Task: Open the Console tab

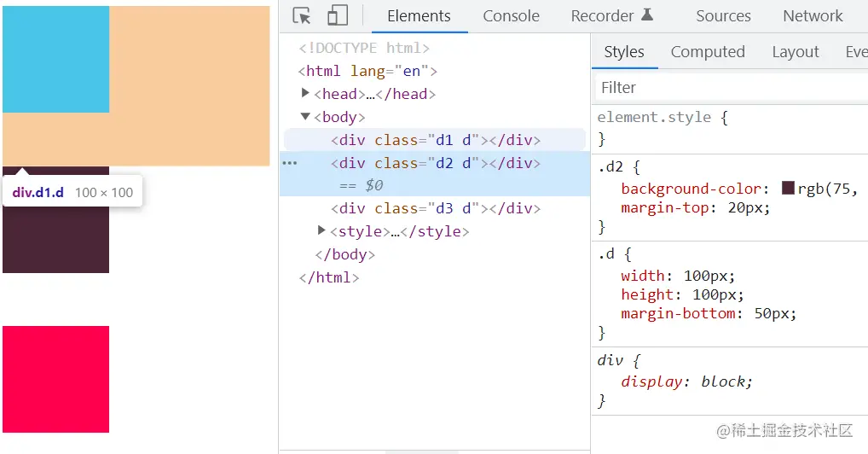Action: pos(511,16)
